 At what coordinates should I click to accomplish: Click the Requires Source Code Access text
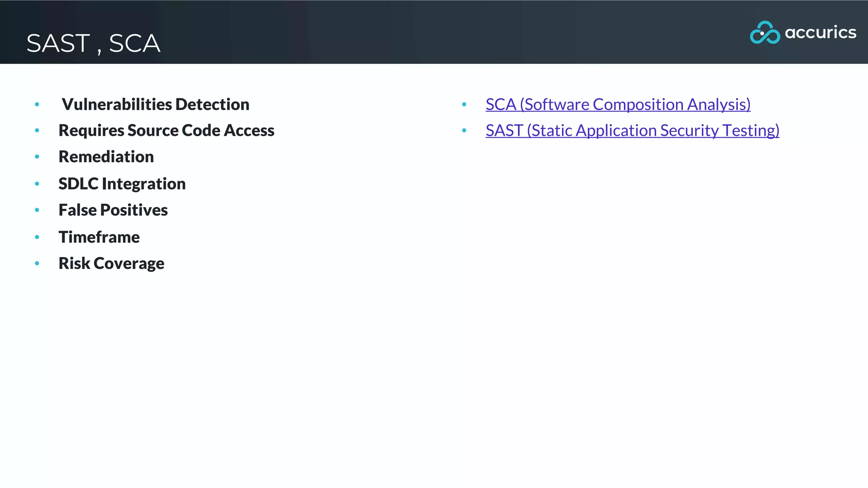[x=167, y=130]
